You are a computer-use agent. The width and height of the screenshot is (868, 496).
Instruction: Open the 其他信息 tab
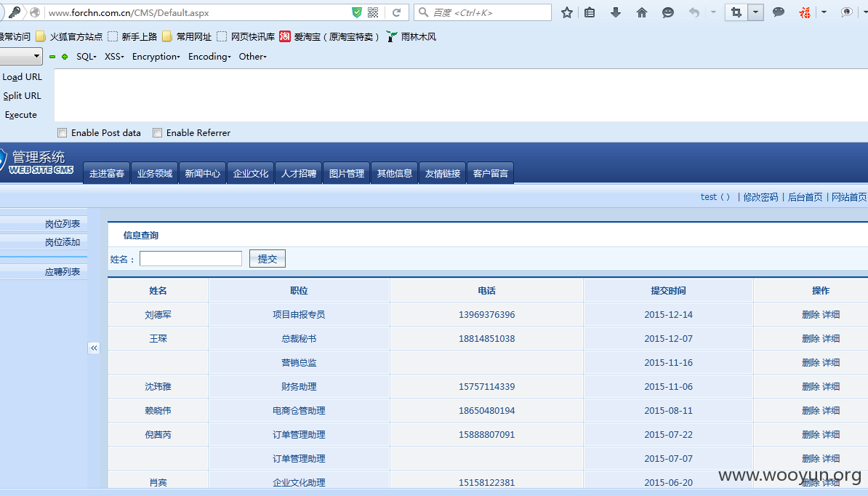coord(395,173)
